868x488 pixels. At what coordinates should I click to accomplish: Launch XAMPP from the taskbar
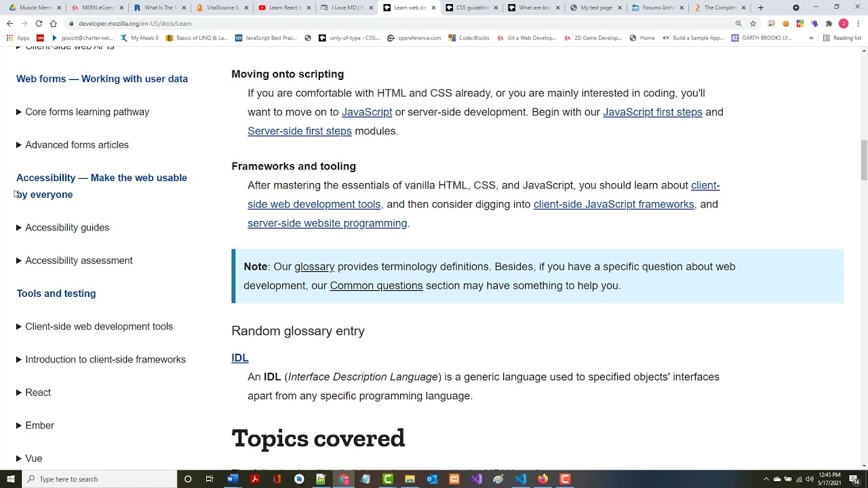(x=454, y=479)
